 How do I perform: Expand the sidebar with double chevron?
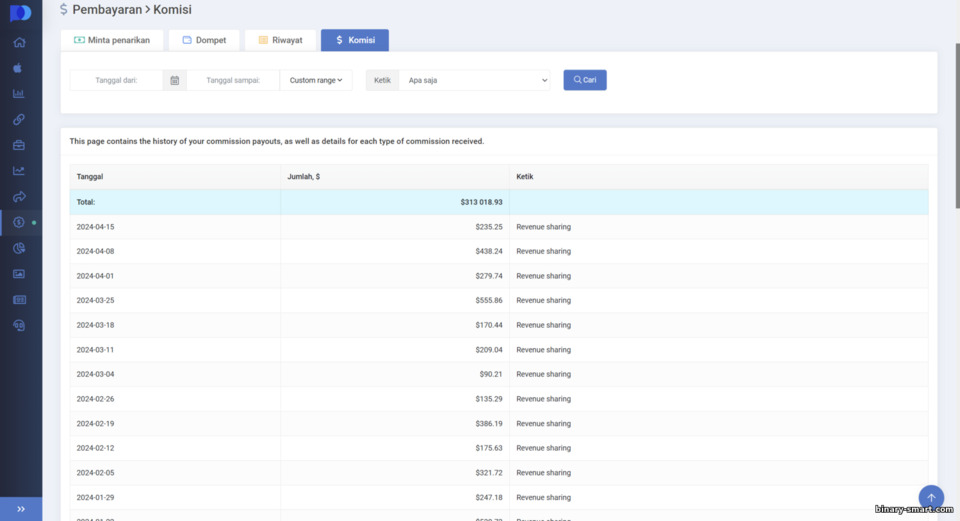21,509
